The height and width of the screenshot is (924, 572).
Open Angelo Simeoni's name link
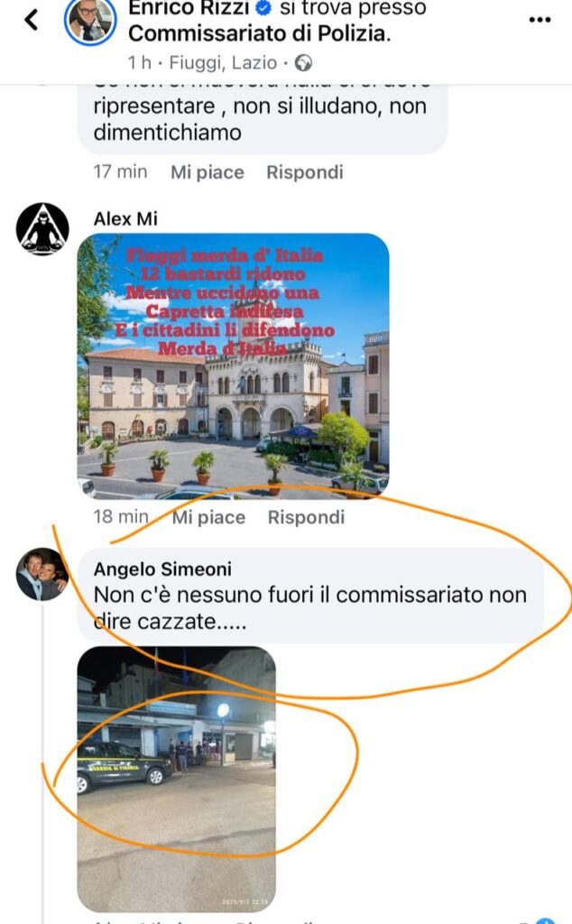162,568
